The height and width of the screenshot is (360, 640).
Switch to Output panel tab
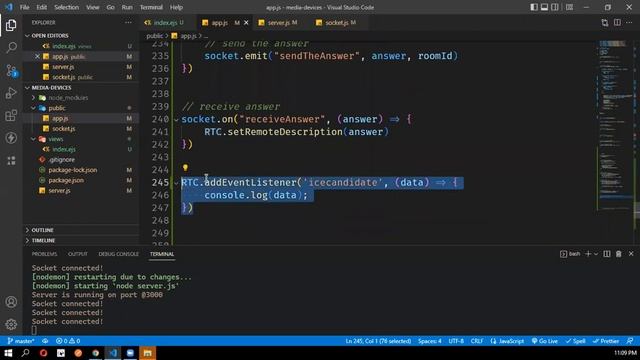coord(78,254)
